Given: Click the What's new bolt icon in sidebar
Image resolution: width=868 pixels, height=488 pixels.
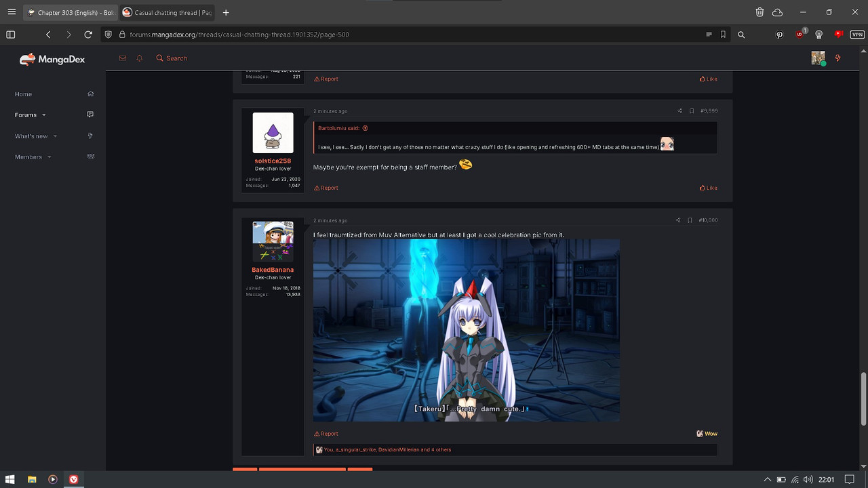Looking at the screenshot, I should [90, 136].
